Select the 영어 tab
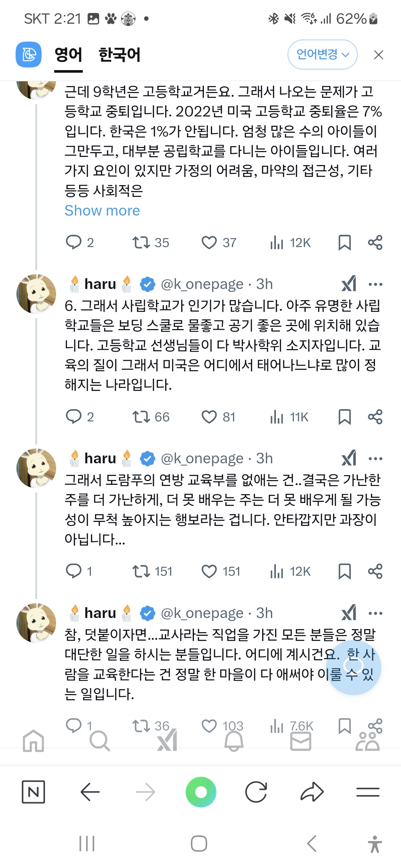Screen dimensions: 401x868 [68, 55]
